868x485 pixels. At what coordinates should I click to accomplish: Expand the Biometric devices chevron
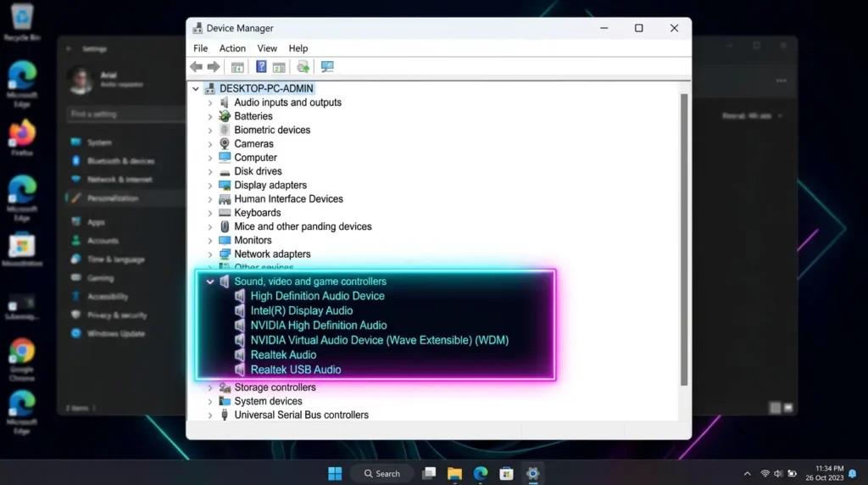[x=210, y=130]
